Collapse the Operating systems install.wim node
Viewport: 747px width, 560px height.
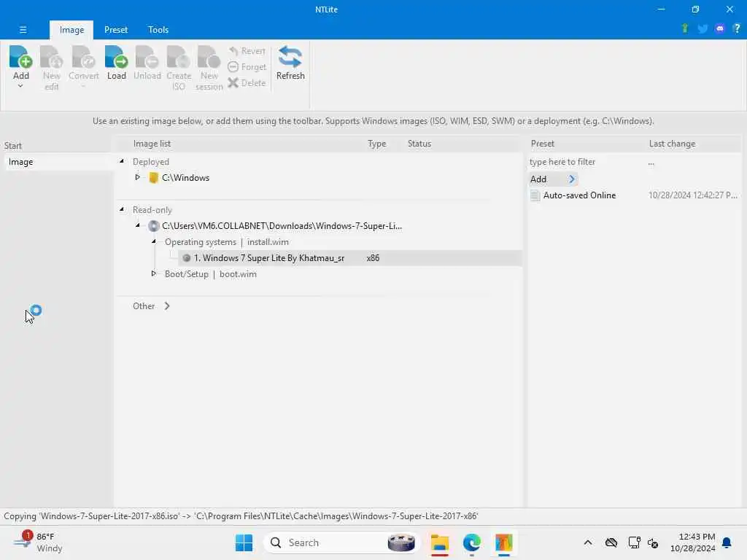(154, 241)
